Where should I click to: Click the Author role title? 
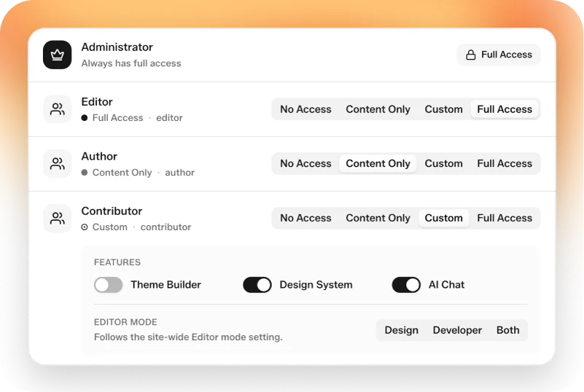[99, 157]
